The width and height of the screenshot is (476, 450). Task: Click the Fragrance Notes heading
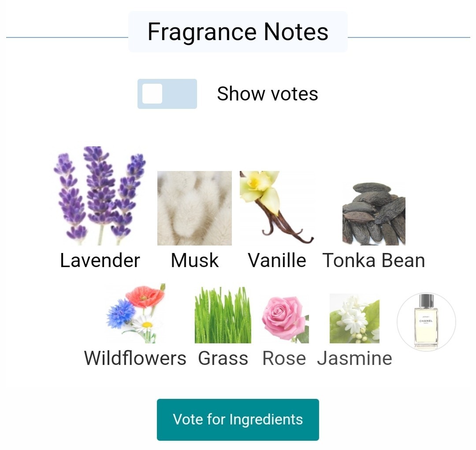tap(238, 32)
